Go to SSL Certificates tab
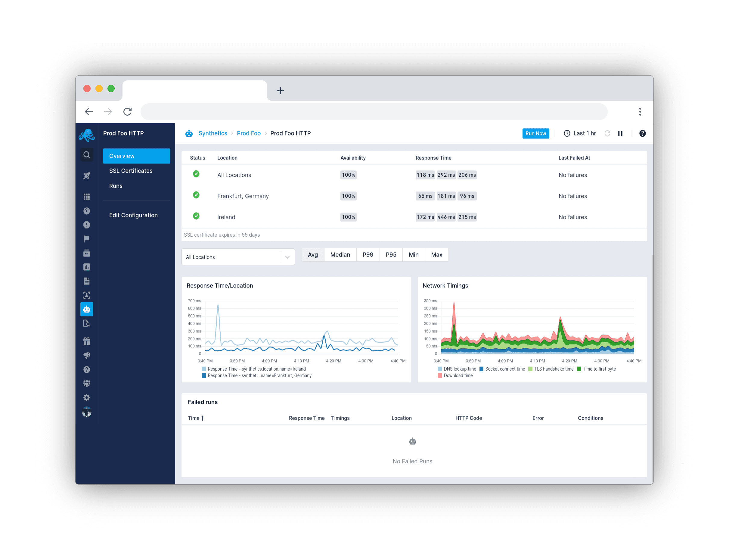 (x=131, y=171)
